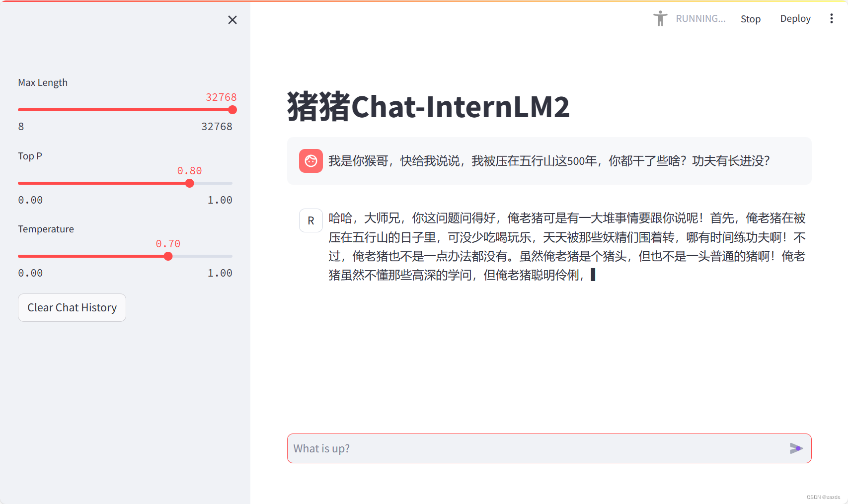The width and height of the screenshot is (848, 504).
Task: Open the three-dot main menu
Action: (x=832, y=18)
